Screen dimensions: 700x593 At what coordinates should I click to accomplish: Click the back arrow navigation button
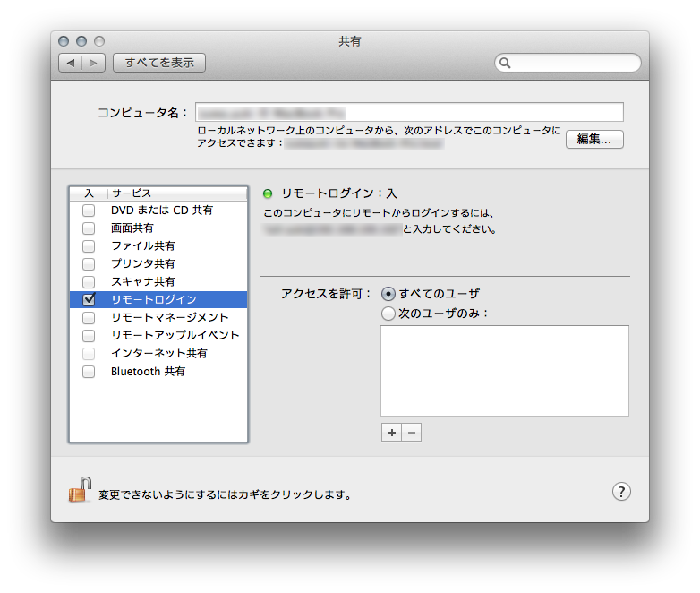(70, 63)
